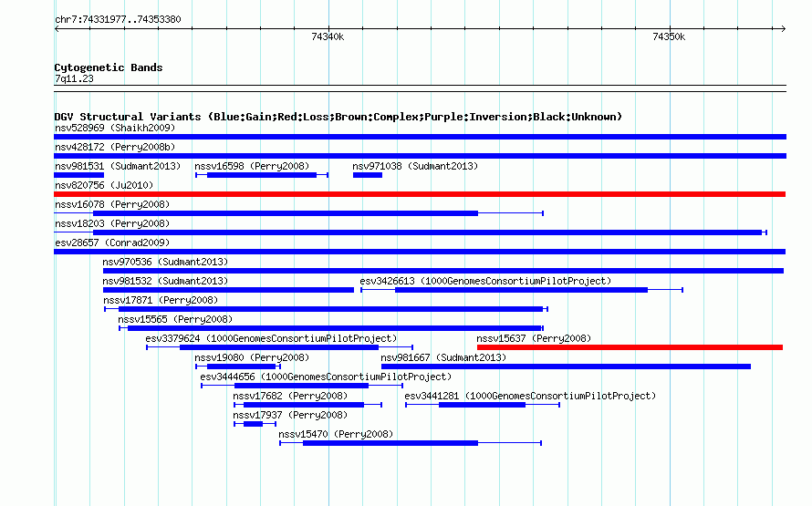
Task: Click esv3441281 (1000GenomesConsortiumPilotProject) label
Action: 530,396
